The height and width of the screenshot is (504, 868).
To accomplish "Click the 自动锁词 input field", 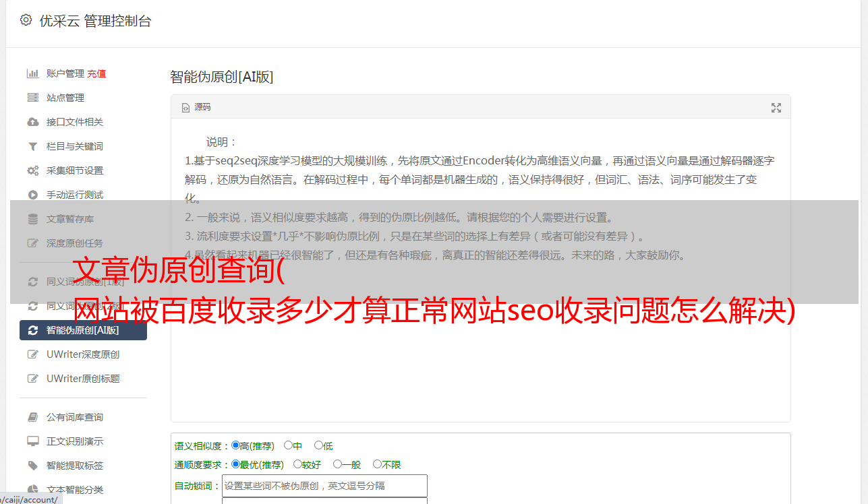I will point(324,486).
